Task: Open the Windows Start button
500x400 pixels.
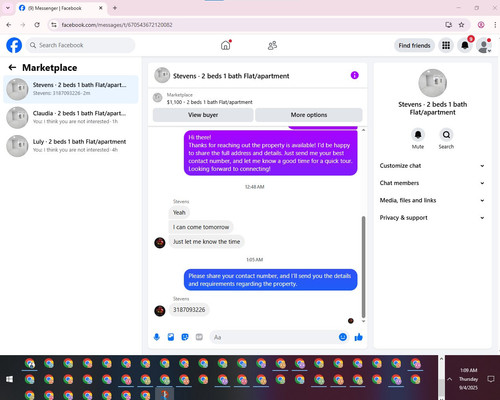Action: (x=9, y=379)
